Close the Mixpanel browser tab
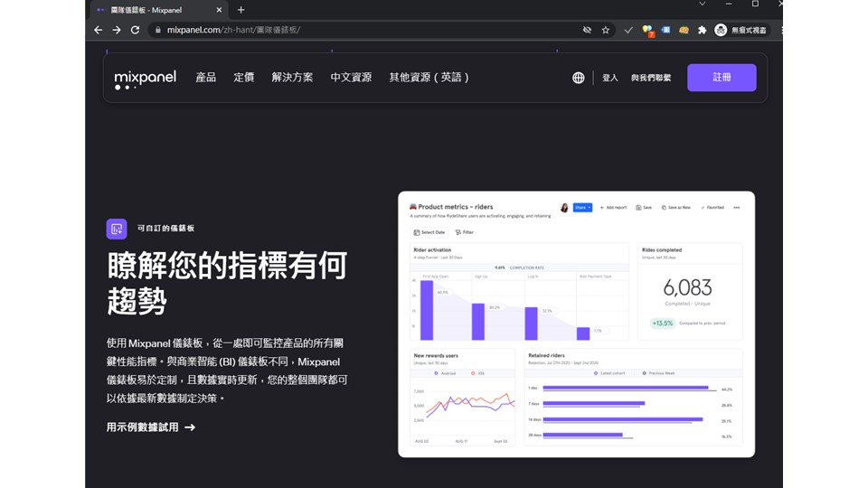The width and height of the screenshot is (868, 488). point(219,10)
